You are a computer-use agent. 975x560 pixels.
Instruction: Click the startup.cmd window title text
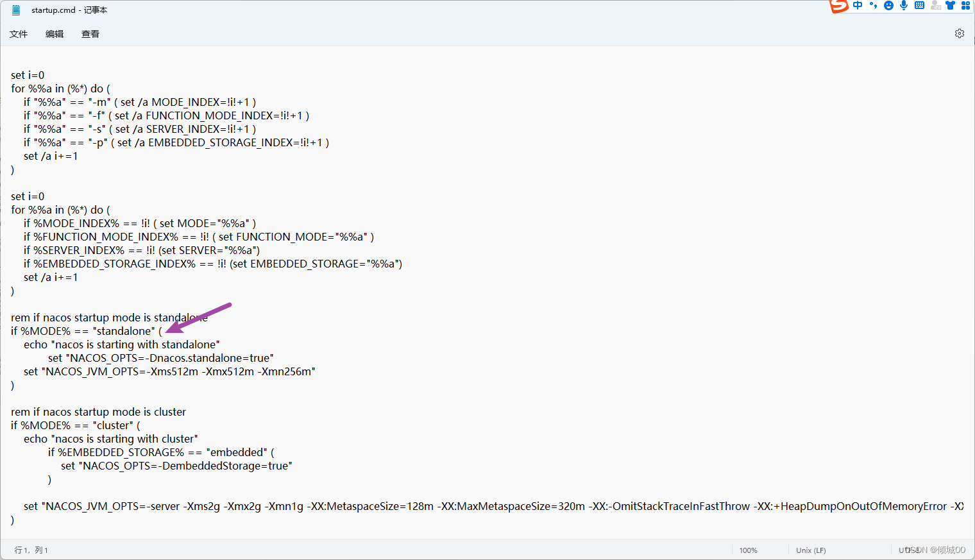tap(69, 10)
